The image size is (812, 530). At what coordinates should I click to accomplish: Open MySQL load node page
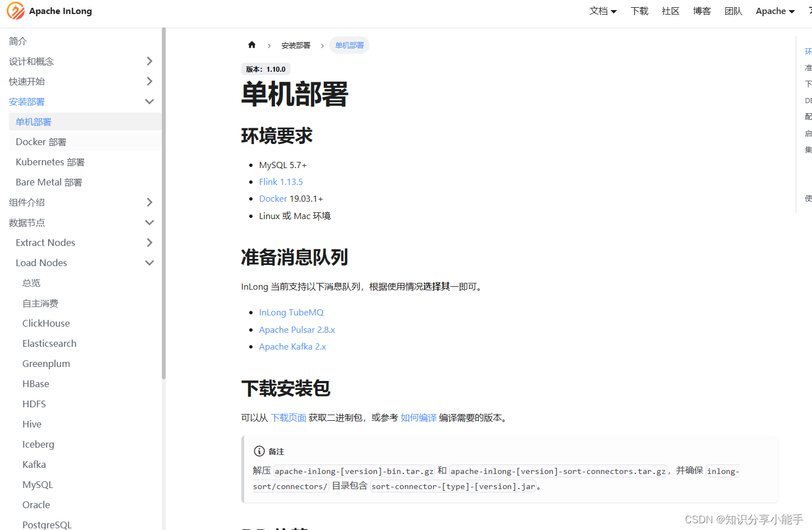tap(38, 485)
